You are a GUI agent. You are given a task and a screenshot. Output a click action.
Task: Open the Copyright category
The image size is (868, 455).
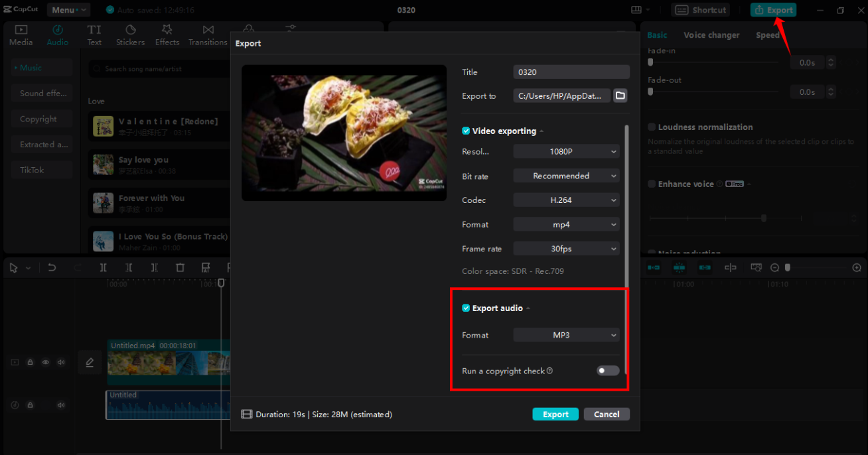(42, 119)
